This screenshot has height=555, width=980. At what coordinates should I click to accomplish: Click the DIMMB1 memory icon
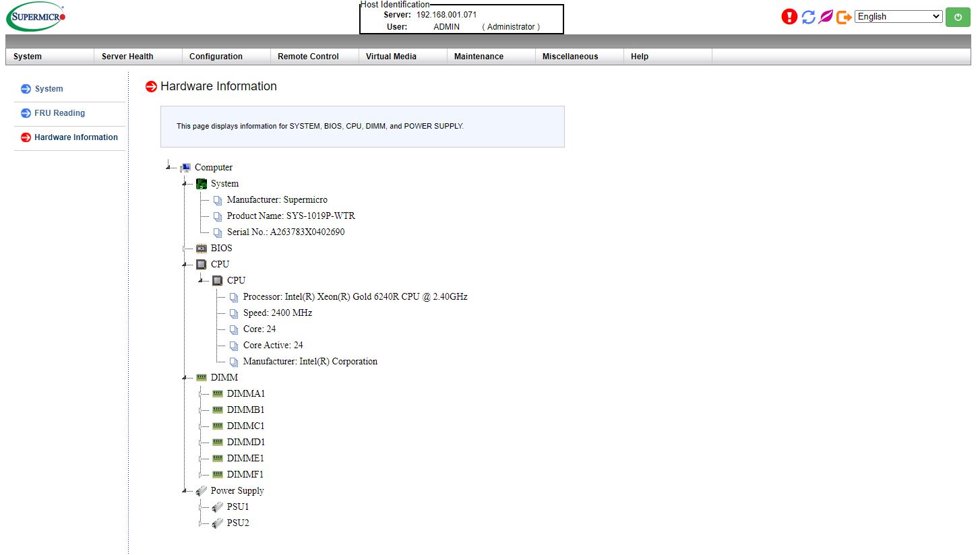pos(218,410)
